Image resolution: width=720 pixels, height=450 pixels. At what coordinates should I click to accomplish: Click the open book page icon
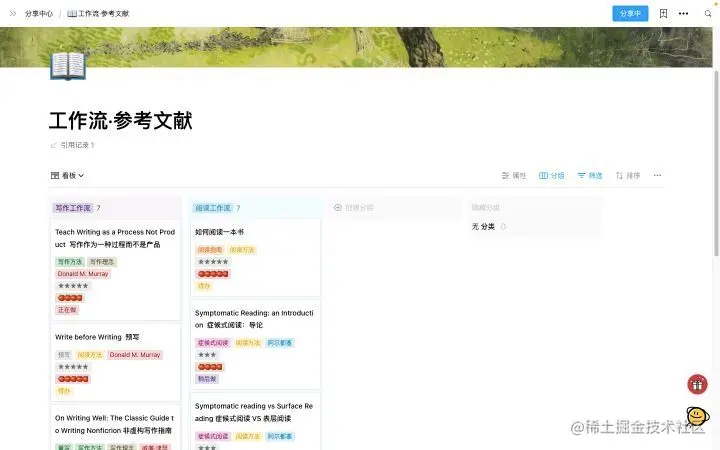point(68,66)
